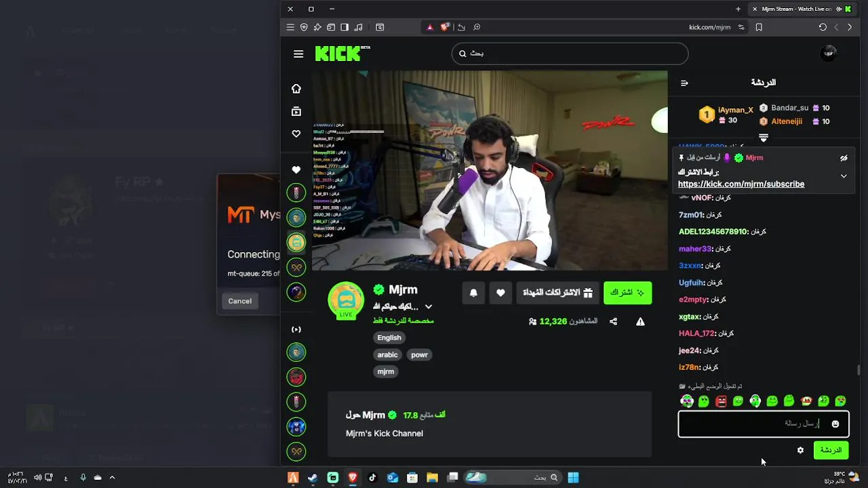Open Windows Start menu
This screenshot has width=868, height=488.
click(x=573, y=478)
